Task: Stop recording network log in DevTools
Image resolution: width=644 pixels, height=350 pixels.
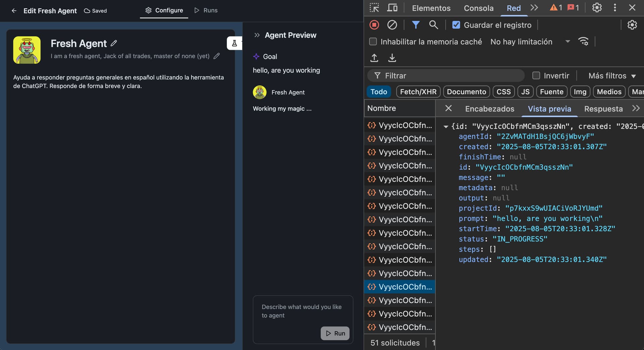Action: [374, 25]
